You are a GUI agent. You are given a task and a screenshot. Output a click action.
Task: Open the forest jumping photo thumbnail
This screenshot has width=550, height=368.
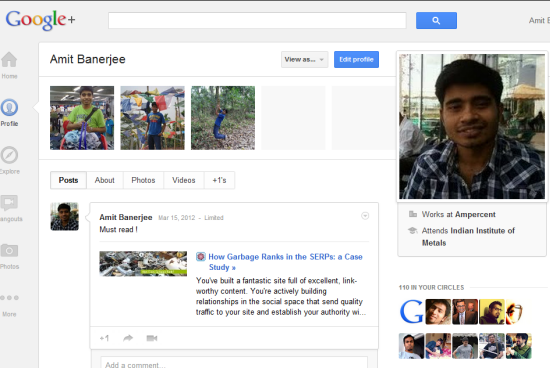pyautogui.click(x=223, y=118)
